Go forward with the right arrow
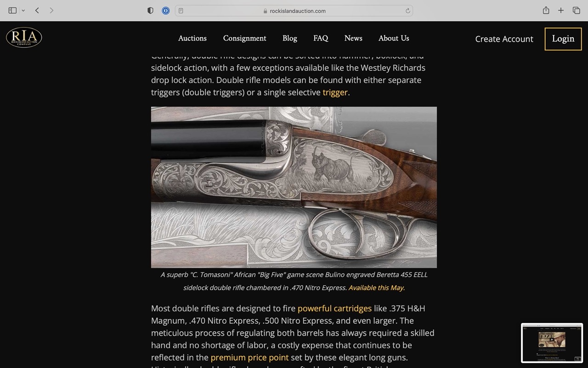The height and width of the screenshot is (368, 588). pyautogui.click(x=51, y=11)
